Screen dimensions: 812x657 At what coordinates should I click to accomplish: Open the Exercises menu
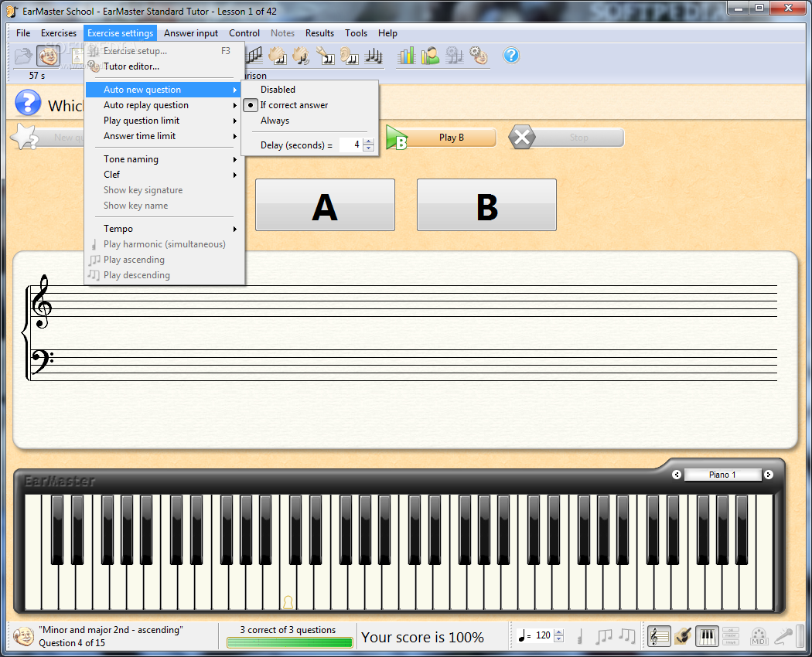coord(59,33)
